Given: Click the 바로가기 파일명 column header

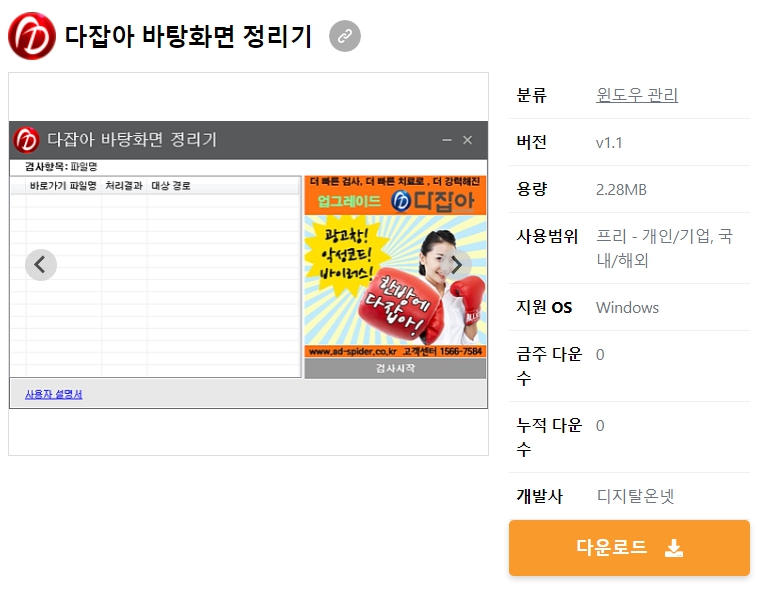Looking at the screenshot, I should coord(63,186).
